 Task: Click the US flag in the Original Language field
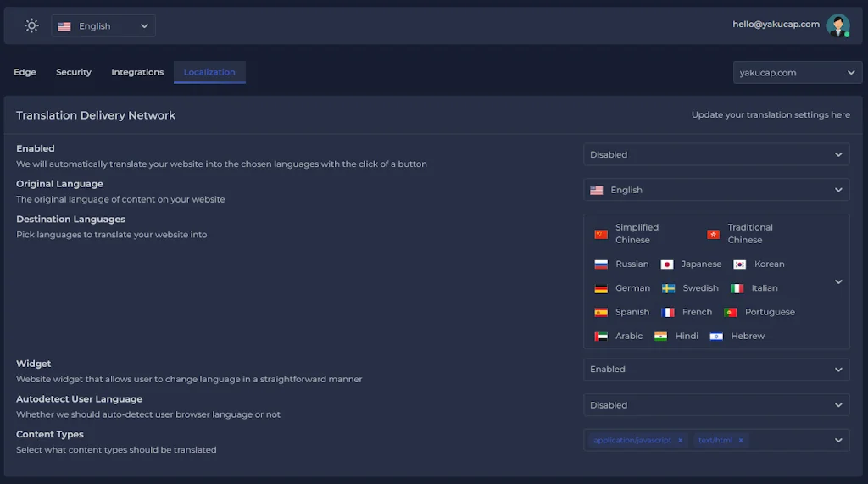(x=596, y=191)
